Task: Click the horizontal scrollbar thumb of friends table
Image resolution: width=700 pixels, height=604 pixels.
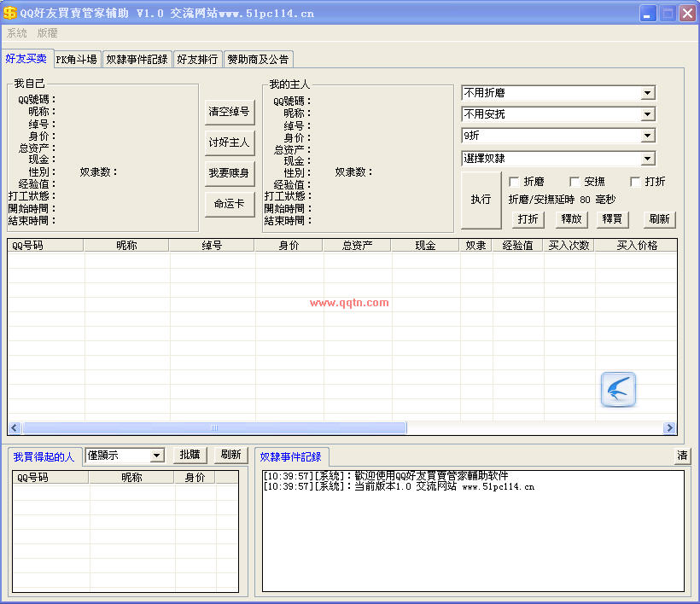Action: click(214, 427)
